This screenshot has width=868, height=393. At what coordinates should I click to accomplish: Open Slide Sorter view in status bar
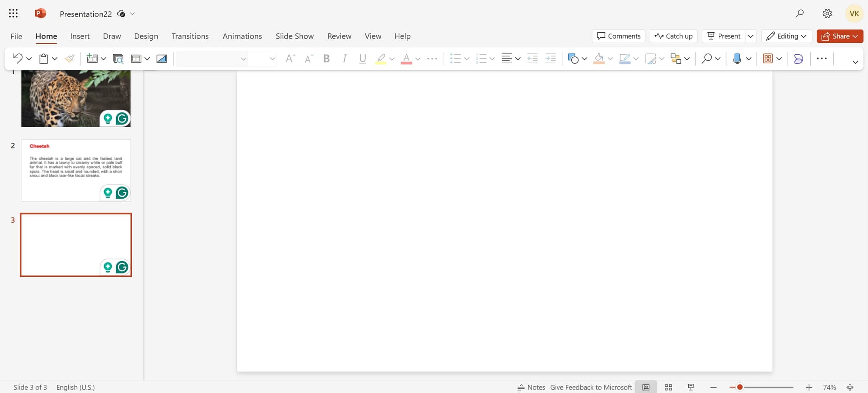point(668,387)
